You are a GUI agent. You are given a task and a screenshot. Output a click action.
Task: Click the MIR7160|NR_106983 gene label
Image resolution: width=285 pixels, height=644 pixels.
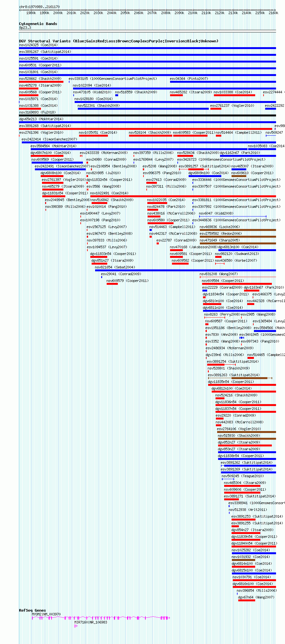91,622
